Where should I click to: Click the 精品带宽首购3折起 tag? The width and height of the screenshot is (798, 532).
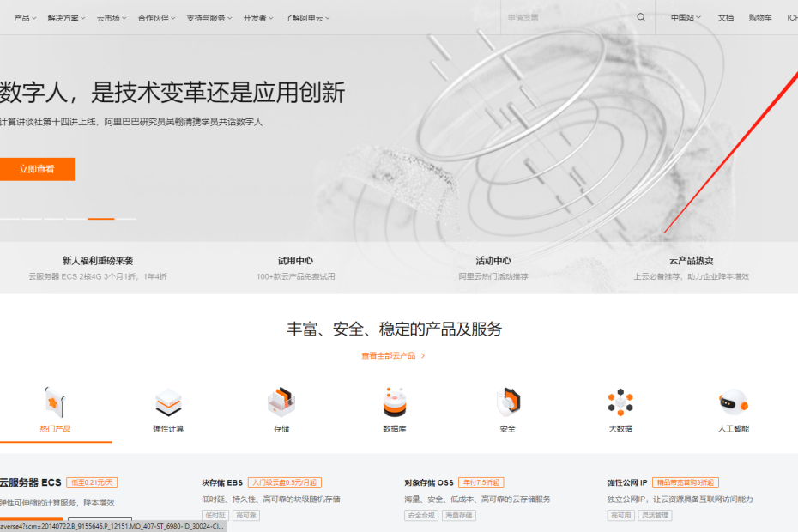pyautogui.click(x=685, y=482)
